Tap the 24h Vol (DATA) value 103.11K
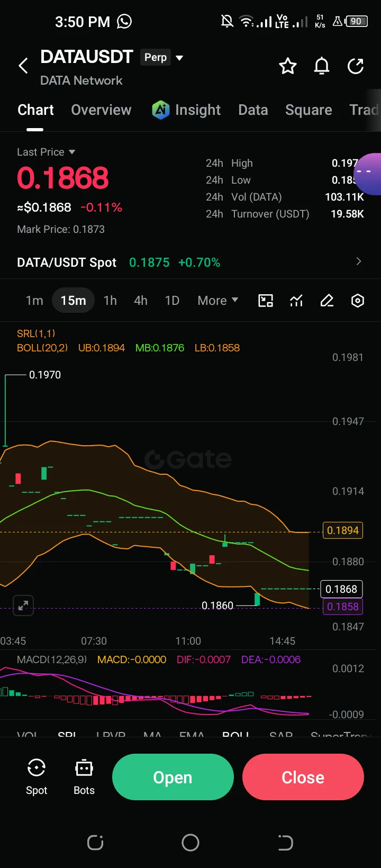381x868 pixels. pyautogui.click(x=344, y=197)
